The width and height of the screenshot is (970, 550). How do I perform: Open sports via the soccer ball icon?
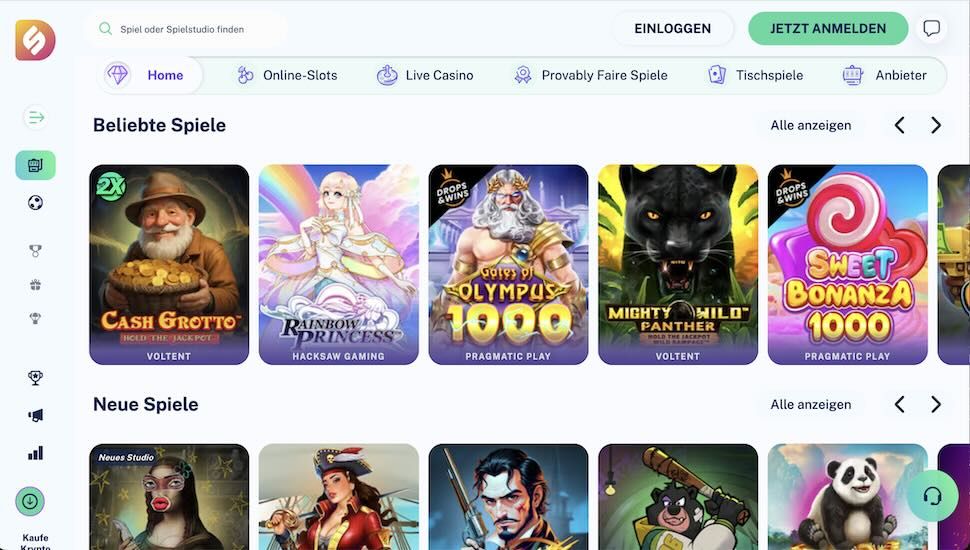pyautogui.click(x=35, y=202)
